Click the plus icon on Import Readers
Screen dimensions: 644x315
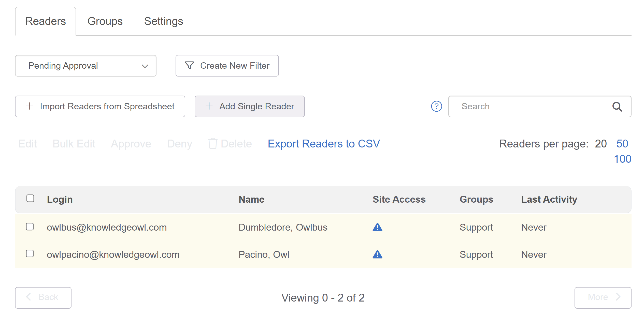point(30,106)
